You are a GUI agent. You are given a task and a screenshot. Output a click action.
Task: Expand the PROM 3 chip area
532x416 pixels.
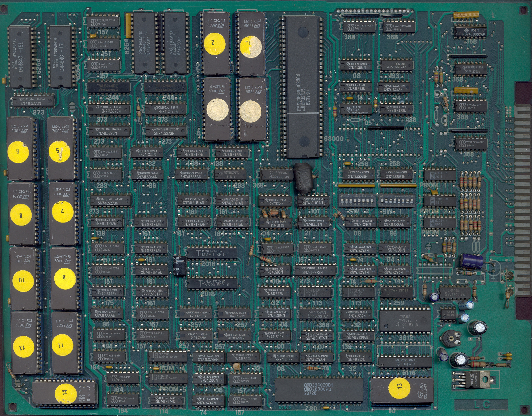(x=440, y=223)
